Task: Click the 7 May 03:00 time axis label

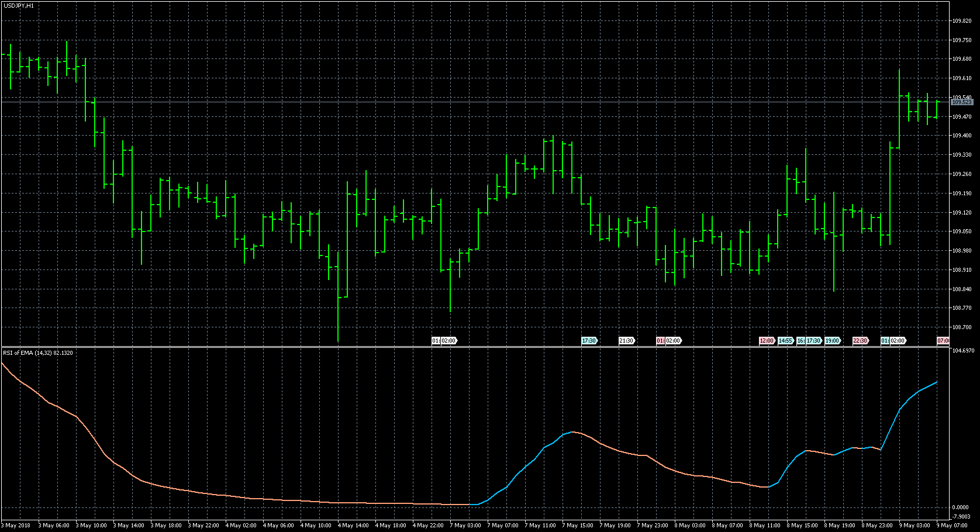Action: pos(466,526)
